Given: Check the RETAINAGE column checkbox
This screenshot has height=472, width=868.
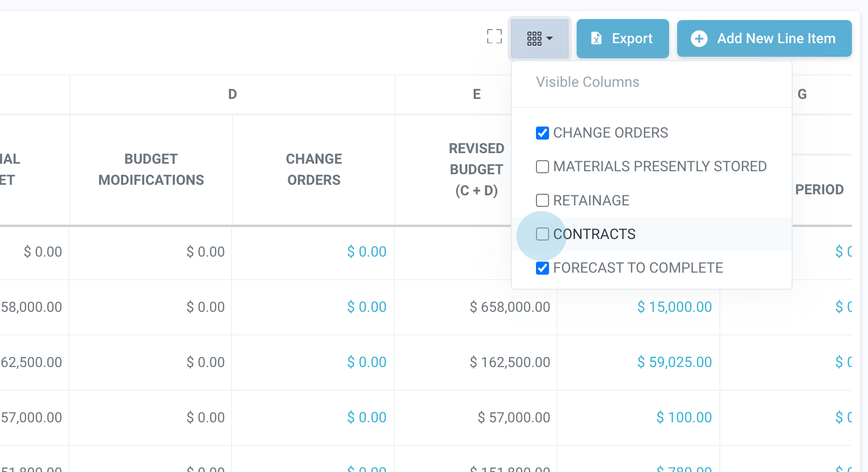Looking at the screenshot, I should (542, 201).
